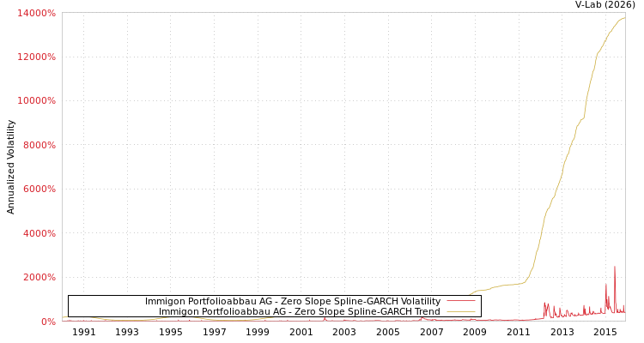Click the end of the yellow trend line

(x=625, y=18)
